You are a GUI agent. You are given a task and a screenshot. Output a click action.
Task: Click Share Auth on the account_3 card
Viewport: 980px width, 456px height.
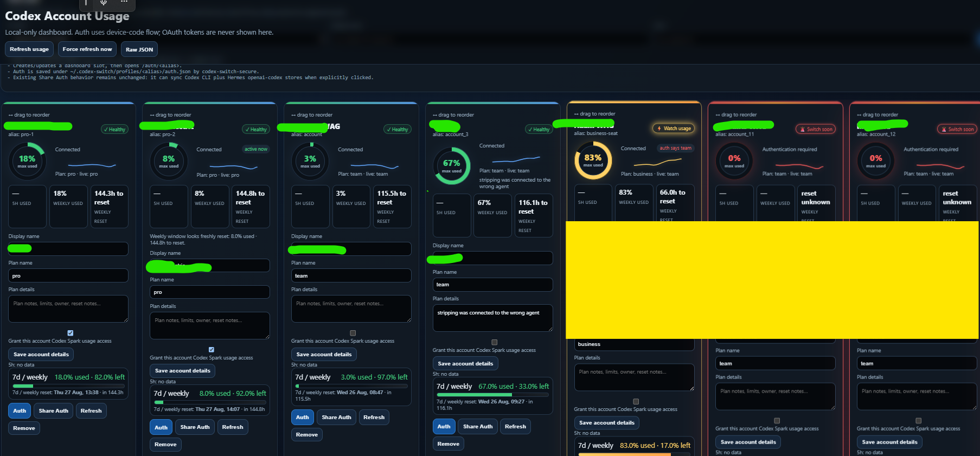click(x=478, y=427)
